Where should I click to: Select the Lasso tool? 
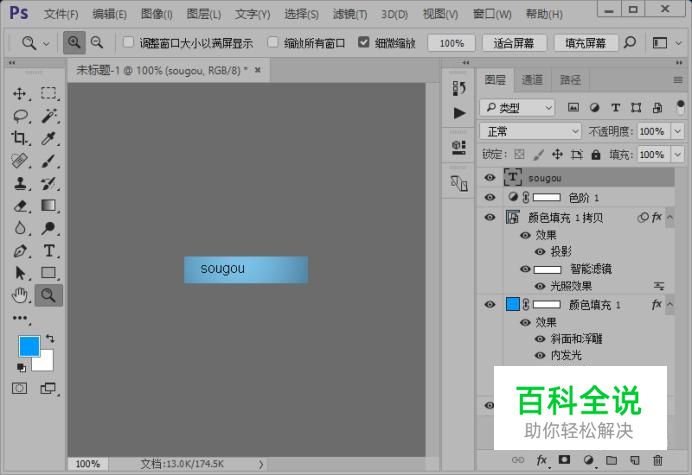[20, 116]
